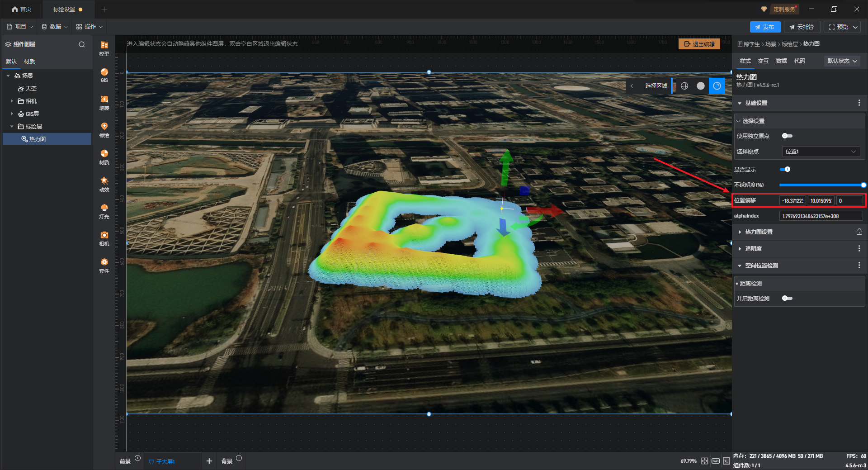Viewport: 868px width, 470px height.
Task: Switch to the 样式 tab
Action: (745, 61)
